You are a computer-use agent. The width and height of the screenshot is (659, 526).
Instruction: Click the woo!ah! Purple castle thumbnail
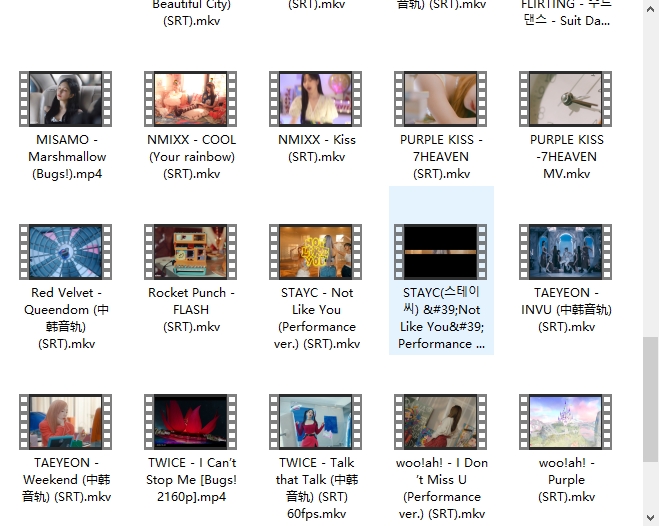[x=566, y=422]
